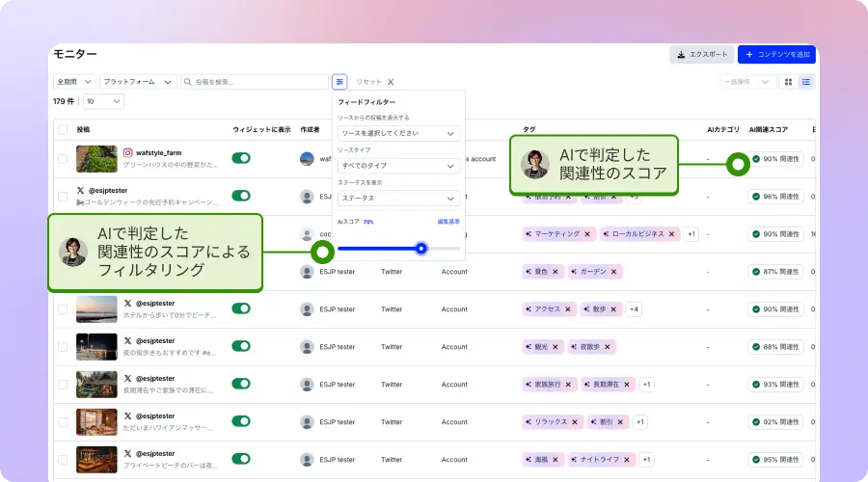This screenshot has height=482, width=868.
Task: Click the リセット filter link
Action: [368, 82]
